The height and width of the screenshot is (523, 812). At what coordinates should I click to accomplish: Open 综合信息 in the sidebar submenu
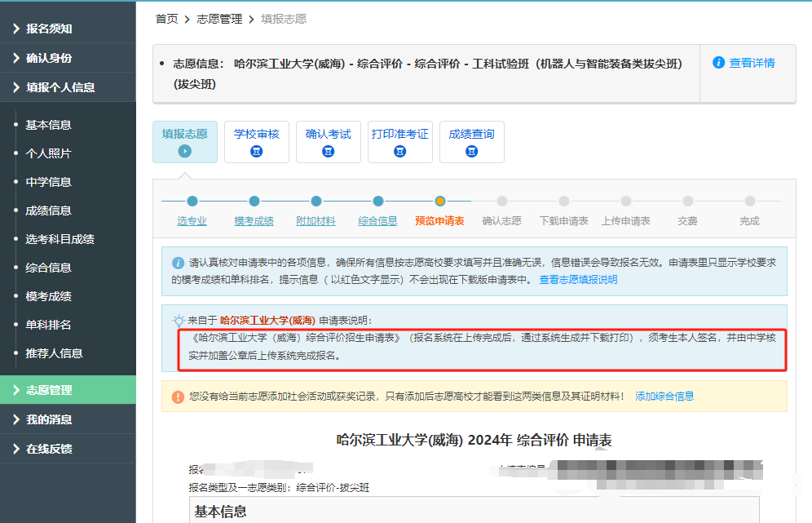click(x=48, y=268)
